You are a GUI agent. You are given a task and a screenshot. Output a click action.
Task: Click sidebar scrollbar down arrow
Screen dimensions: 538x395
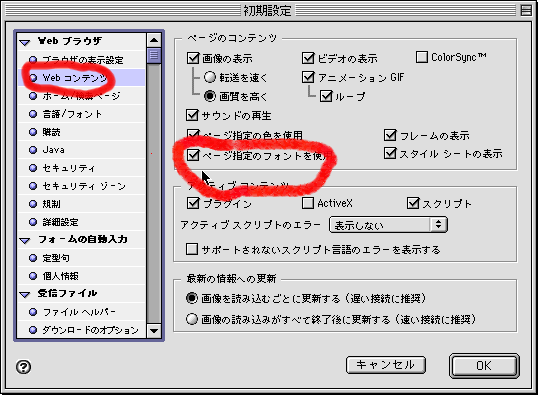tap(154, 331)
